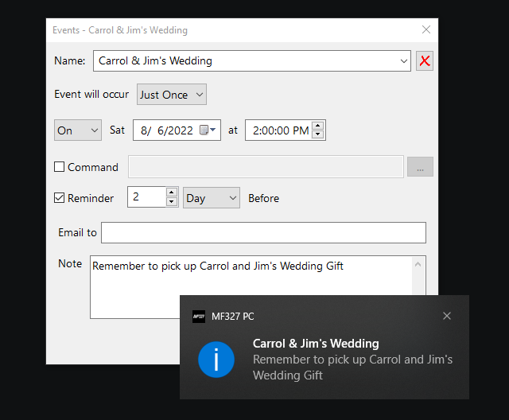Enable the Command checkbox
509x420 pixels.
(x=59, y=167)
